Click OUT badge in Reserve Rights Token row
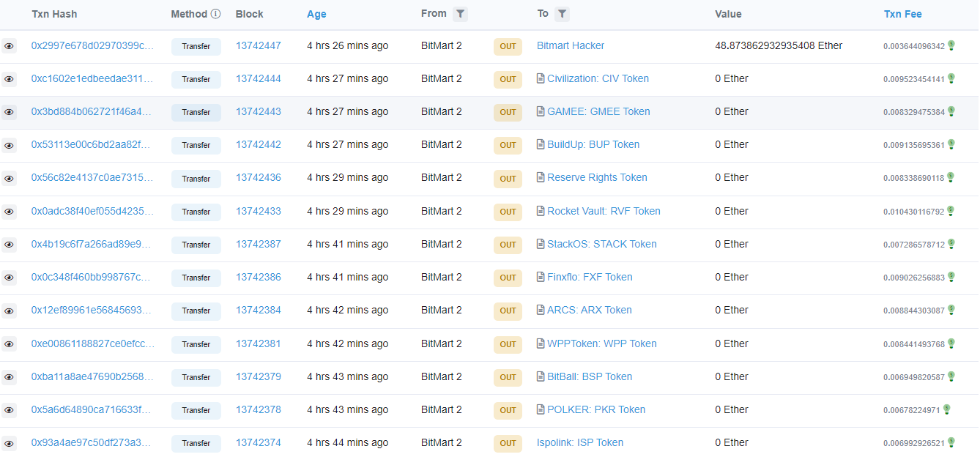This screenshot has width=980, height=457. click(508, 178)
